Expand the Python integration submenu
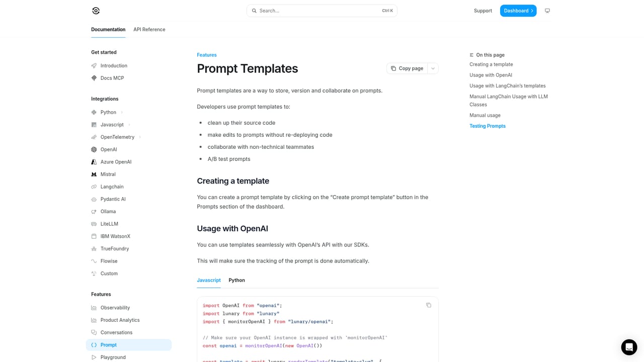This screenshot has width=644, height=362. pyautogui.click(x=122, y=112)
